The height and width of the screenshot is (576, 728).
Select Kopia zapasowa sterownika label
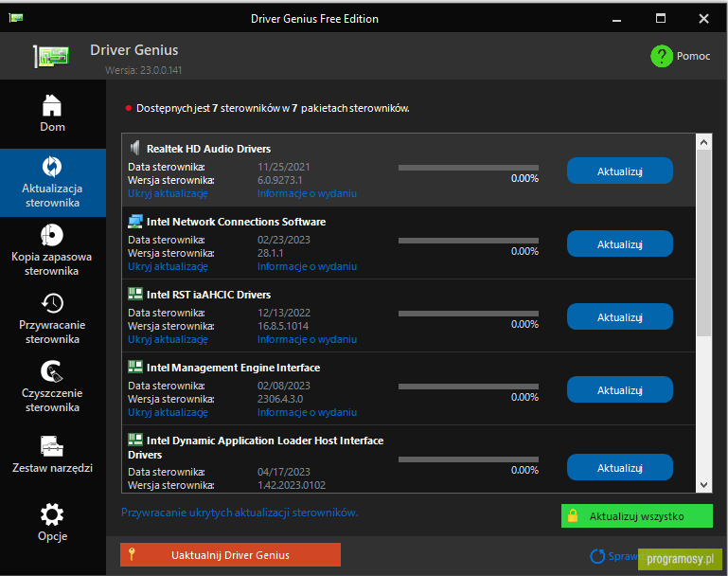[x=51, y=264]
